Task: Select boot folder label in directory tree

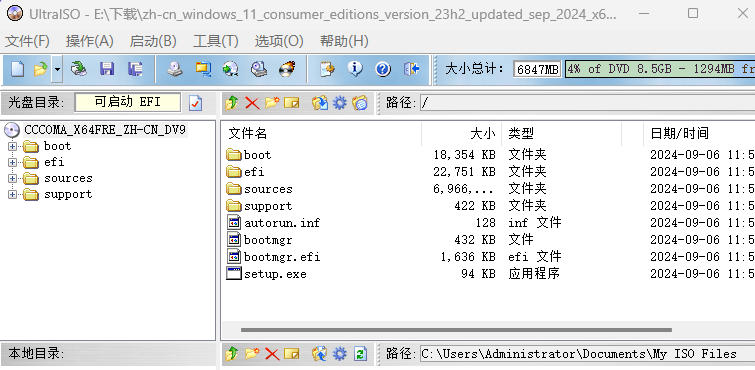Action: [x=57, y=146]
